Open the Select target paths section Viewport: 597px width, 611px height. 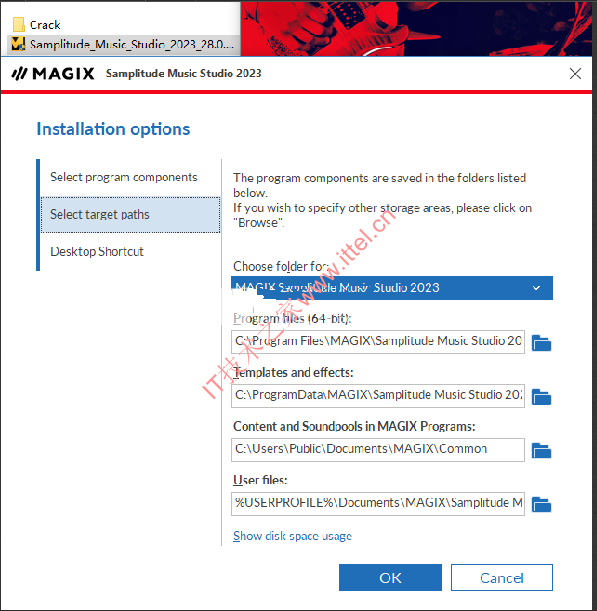pyautogui.click(x=131, y=215)
